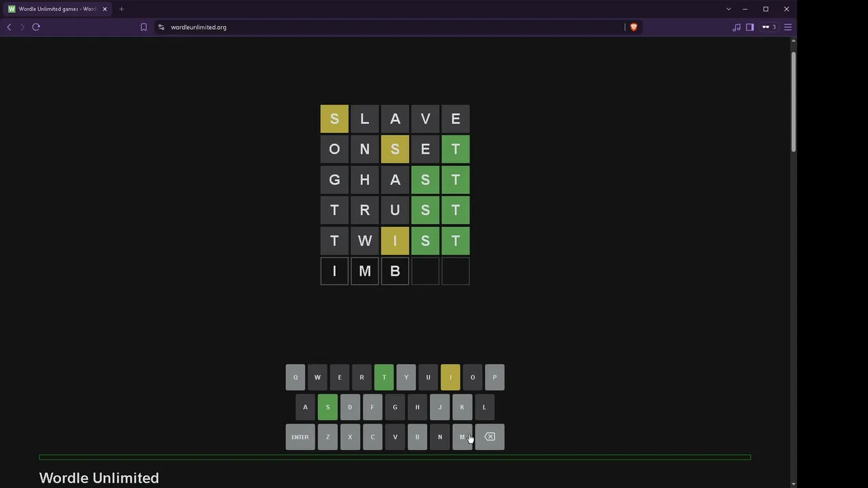This screenshot has height=488, width=868.
Task: Click the Wordle Unlimited heading text
Action: coord(99,478)
